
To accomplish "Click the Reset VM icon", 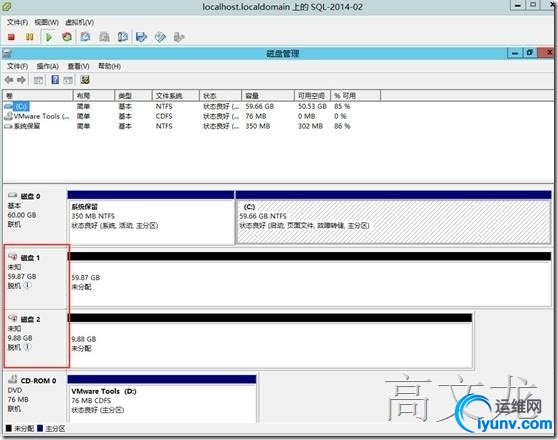I will (x=67, y=37).
